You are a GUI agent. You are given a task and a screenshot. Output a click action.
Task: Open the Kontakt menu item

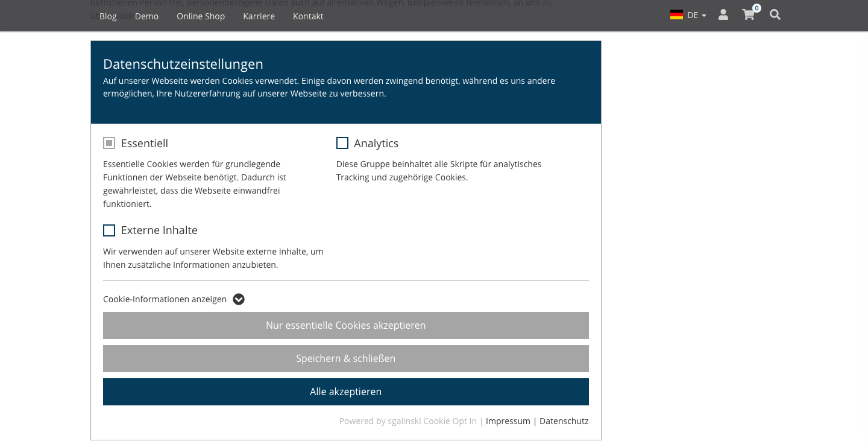(x=308, y=16)
